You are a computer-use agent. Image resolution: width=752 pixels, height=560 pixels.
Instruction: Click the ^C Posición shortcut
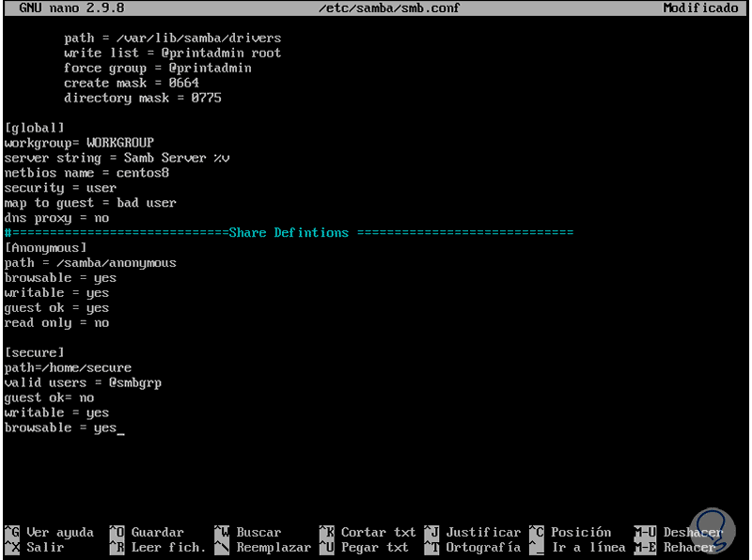pos(571,532)
